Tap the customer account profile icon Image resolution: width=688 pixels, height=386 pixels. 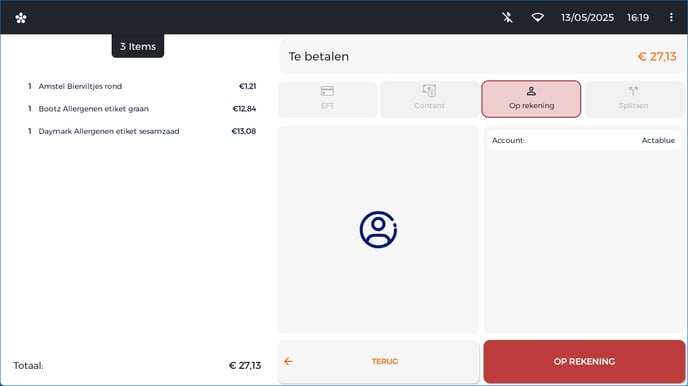pos(378,229)
